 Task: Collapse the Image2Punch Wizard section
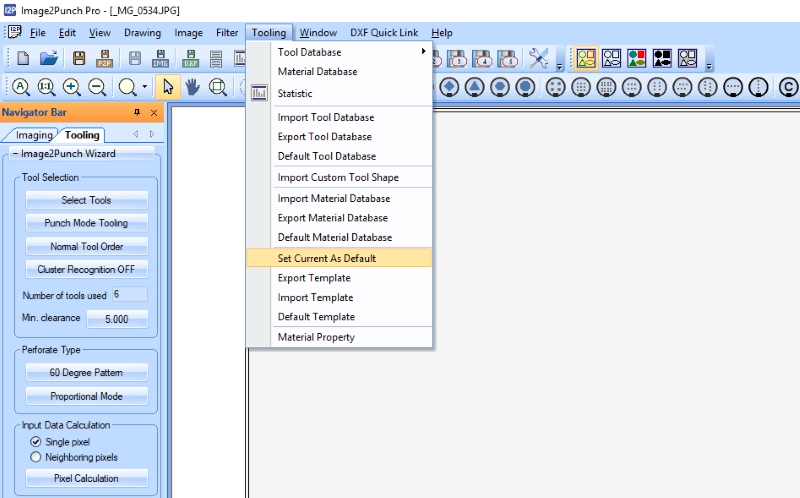coord(15,154)
